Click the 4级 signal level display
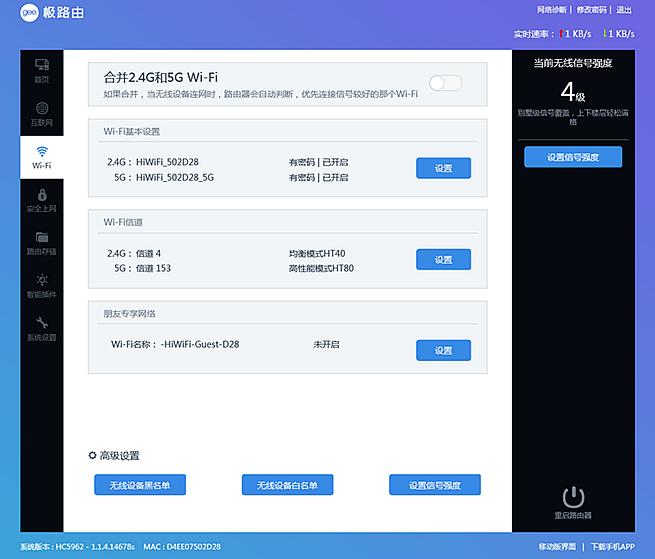The width and height of the screenshot is (655, 559). (x=573, y=92)
